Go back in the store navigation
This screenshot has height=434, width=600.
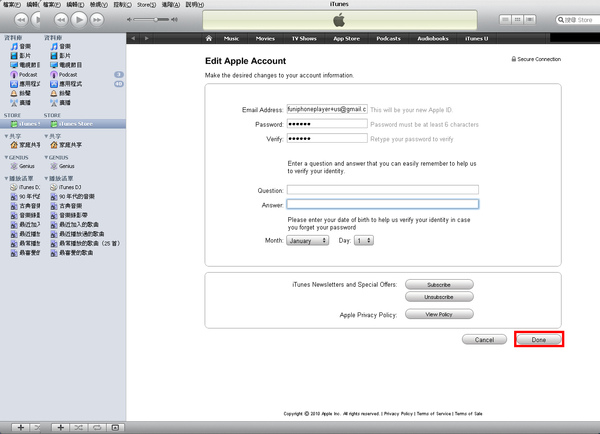pos(133,38)
